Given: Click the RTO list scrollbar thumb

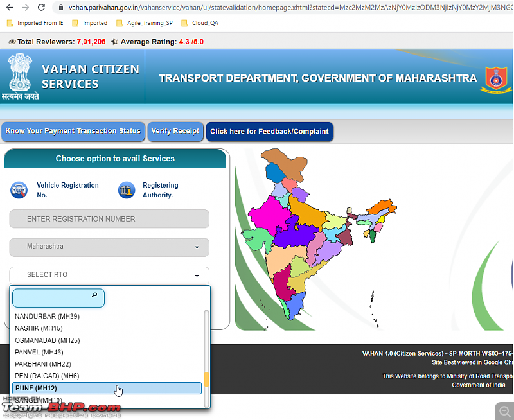Looking at the screenshot, I should (x=206, y=380).
